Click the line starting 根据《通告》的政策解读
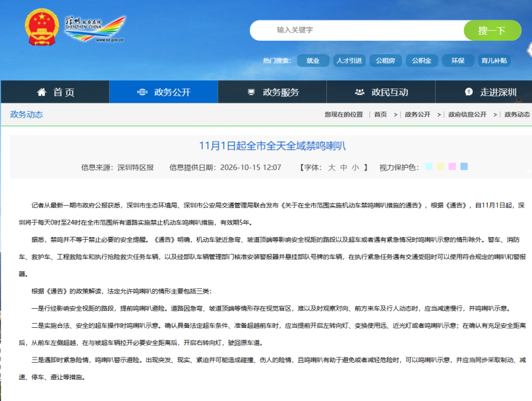Screen dimensions: 532x401 121,291
